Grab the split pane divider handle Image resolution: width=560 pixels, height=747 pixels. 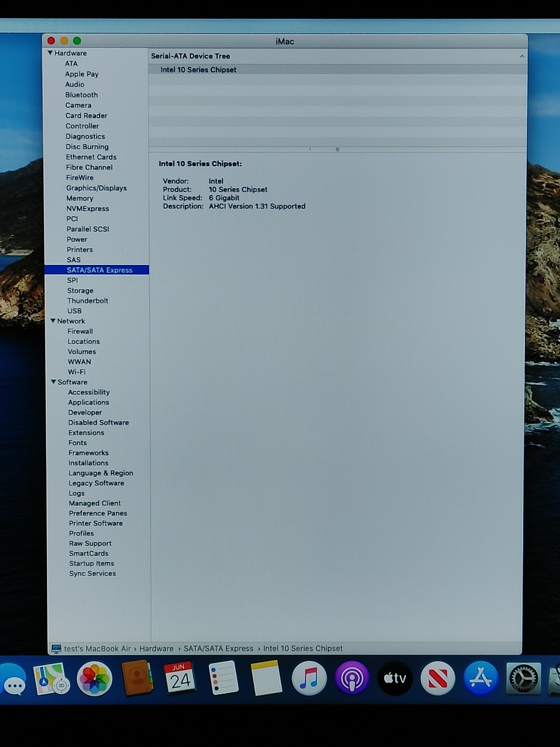point(337,150)
